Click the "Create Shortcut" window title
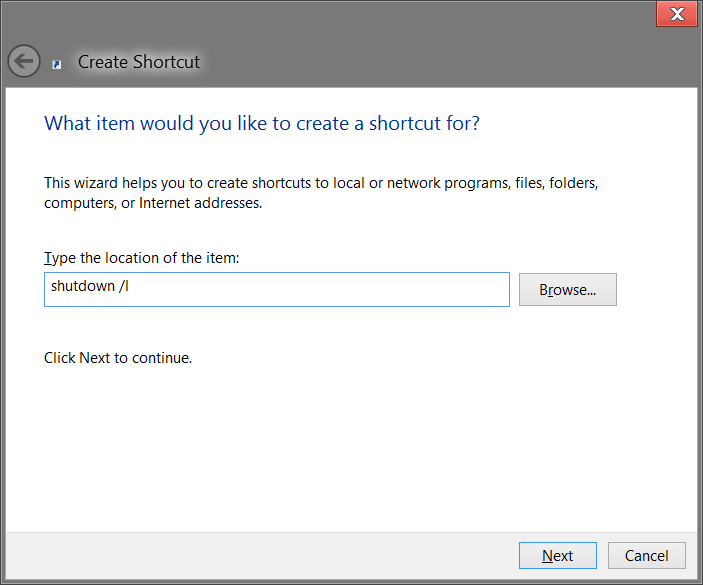The height and width of the screenshot is (585, 703). tap(139, 62)
